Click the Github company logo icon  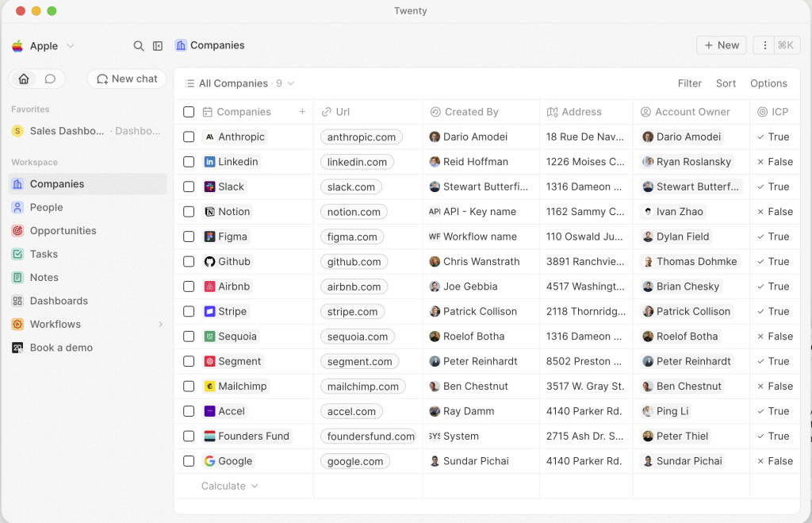[209, 261]
